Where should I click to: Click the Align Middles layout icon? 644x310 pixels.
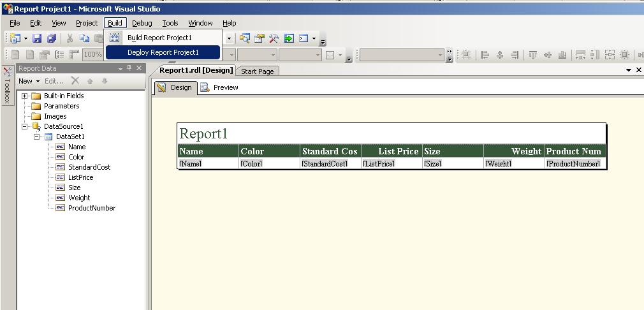point(548,55)
